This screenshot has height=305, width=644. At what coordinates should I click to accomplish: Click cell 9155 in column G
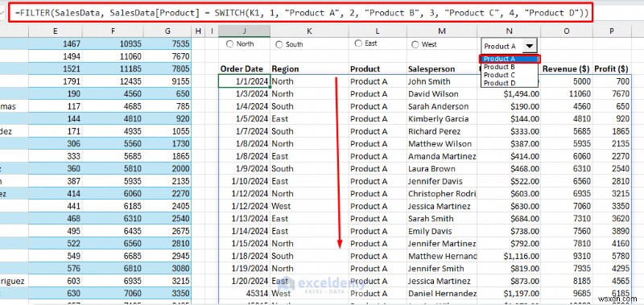coord(167,81)
